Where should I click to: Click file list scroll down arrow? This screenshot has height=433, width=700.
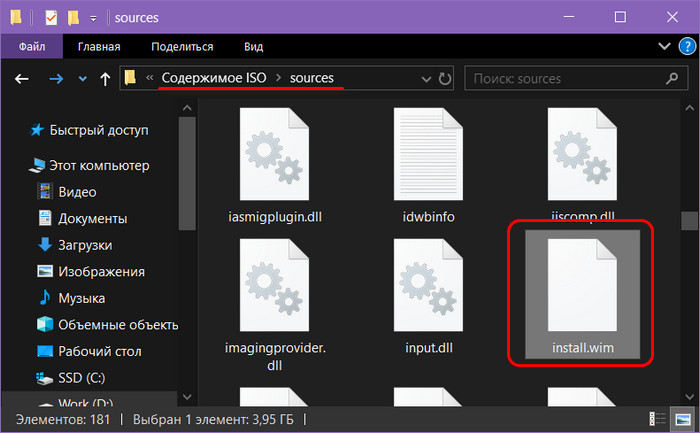[689, 397]
